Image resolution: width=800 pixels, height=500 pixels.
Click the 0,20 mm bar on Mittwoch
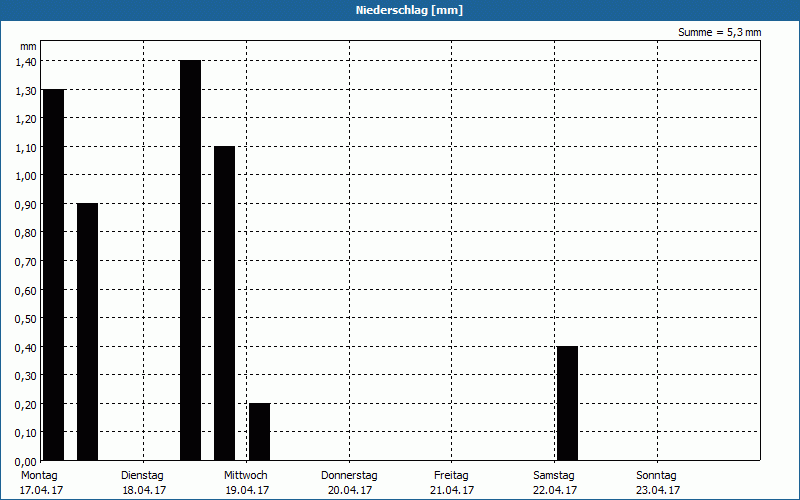click(260, 432)
